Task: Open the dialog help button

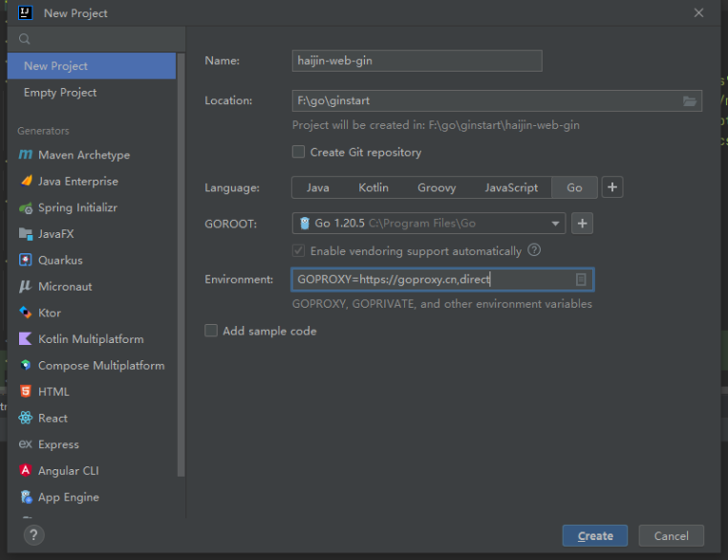Action: (33, 535)
